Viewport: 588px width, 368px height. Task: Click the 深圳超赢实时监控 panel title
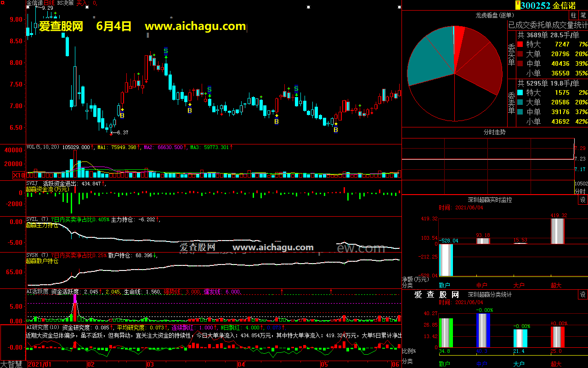click(490, 200)
